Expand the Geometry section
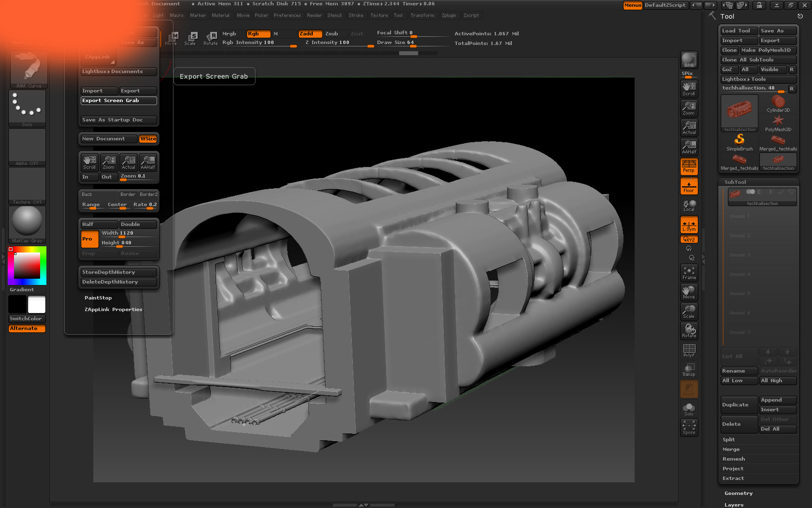812x508 pixels. [x=739, y=493]
